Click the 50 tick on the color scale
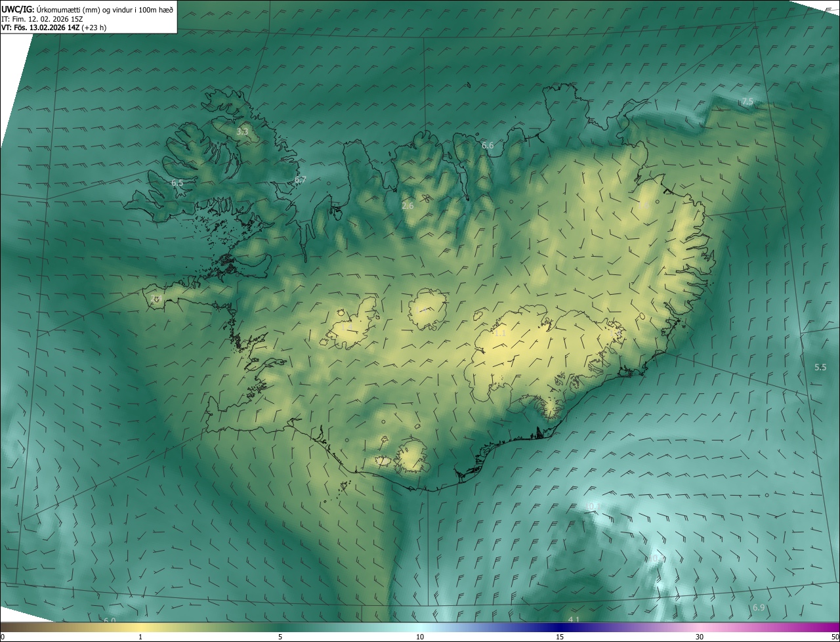Screen dimensions: 840x642 pyautogui.click(x=835, y=637)
